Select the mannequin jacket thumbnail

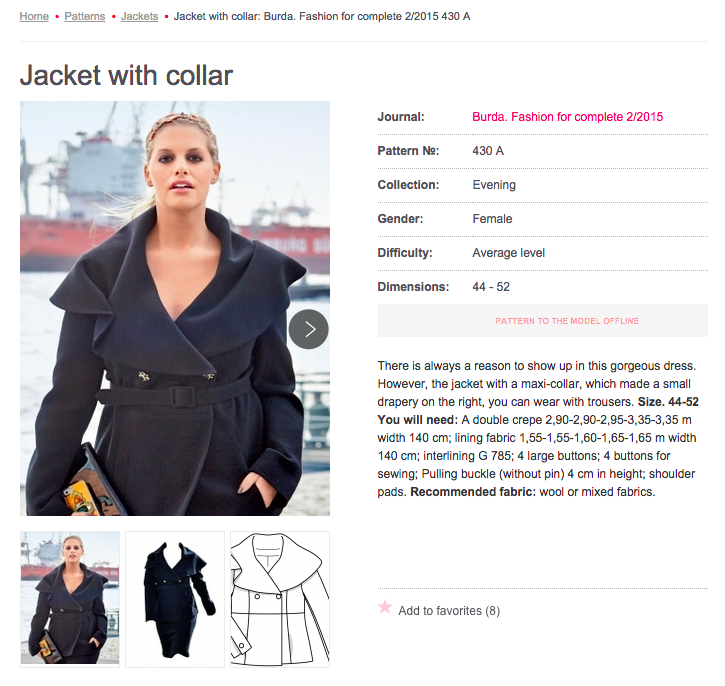tap(175, 599)
